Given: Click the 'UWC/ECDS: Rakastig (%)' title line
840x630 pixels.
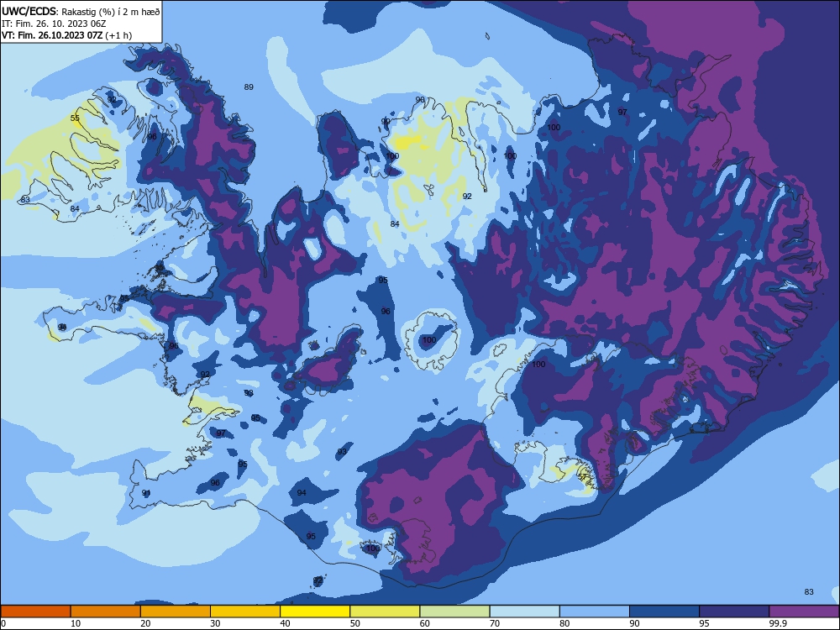Looking at the screenshot, I should (x=81, y=11).
